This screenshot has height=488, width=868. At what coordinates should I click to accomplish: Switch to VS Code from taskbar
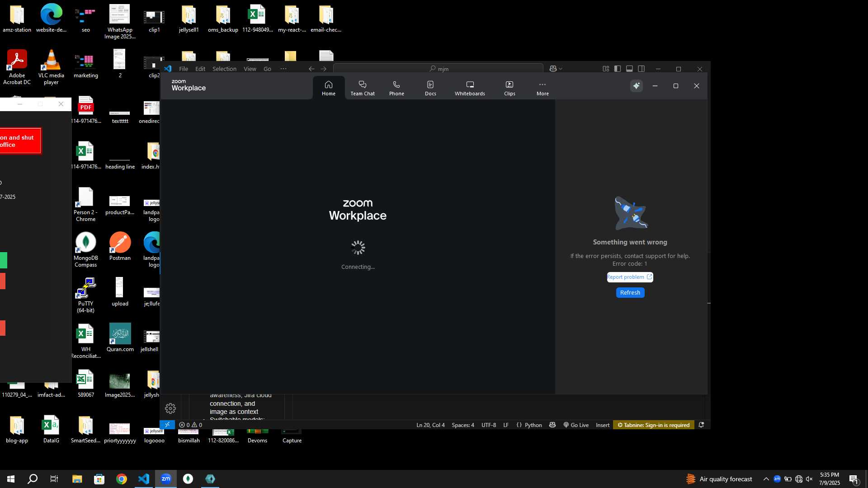[143, 479]
